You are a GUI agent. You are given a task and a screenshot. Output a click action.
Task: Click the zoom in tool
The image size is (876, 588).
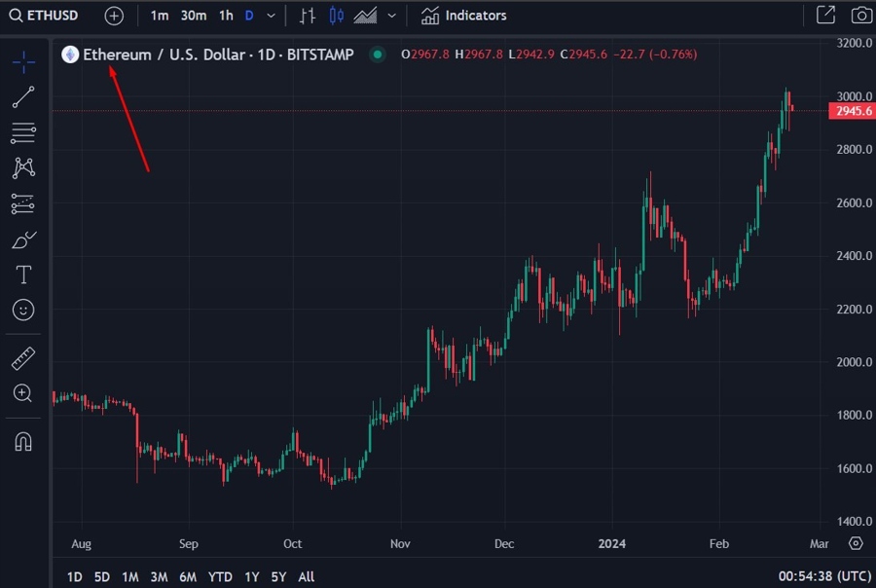[23, 393]
